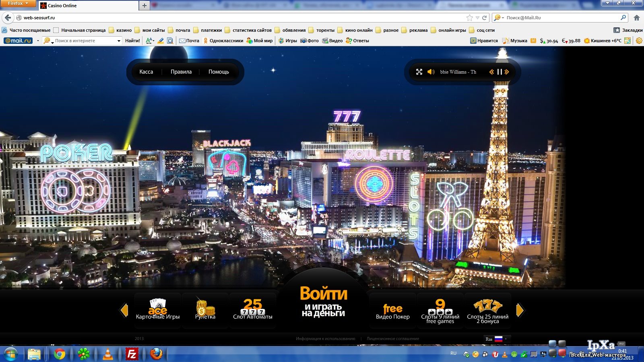644x362 pixels.
Task: Open the Firefox menu button
Action: pyautogui.click(x=19, y=3)
